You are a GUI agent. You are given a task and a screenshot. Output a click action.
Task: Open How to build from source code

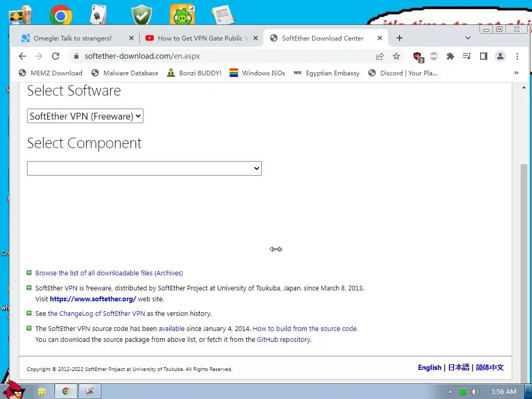pyautogui.click(x=305, y=329)
